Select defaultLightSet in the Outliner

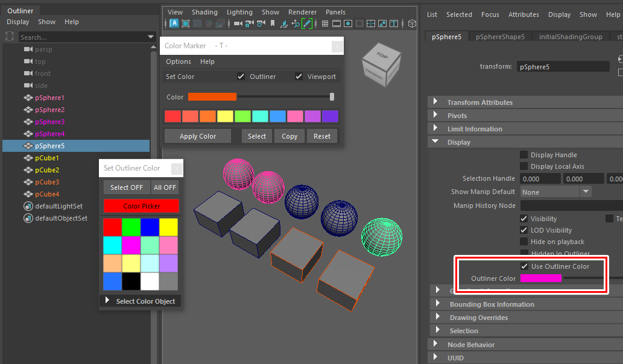tap(59, 206)
